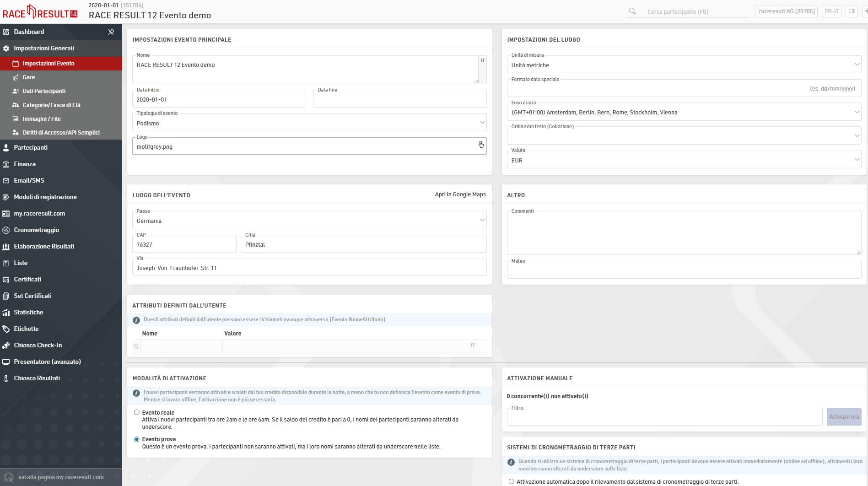
Task: Expand the Tipologia di evento dropdown
Action: [x=309, y=123]
